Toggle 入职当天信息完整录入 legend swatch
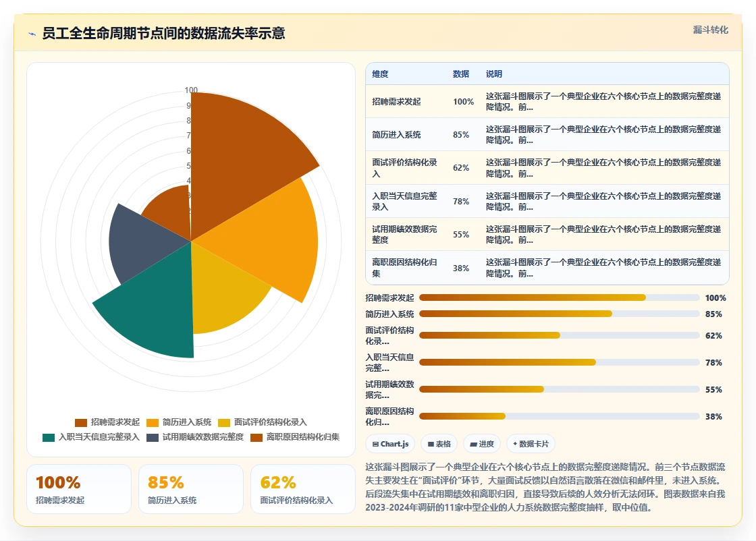 [x=49, y=437]
